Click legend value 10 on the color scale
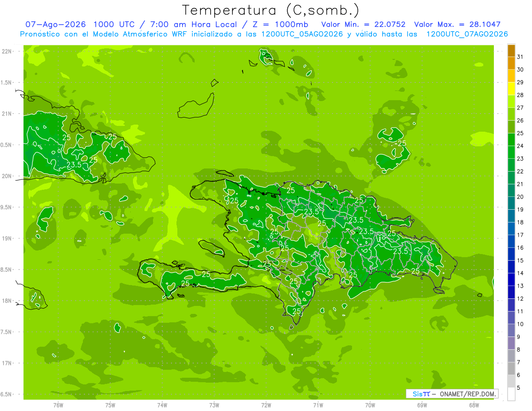 coord(520,324)
